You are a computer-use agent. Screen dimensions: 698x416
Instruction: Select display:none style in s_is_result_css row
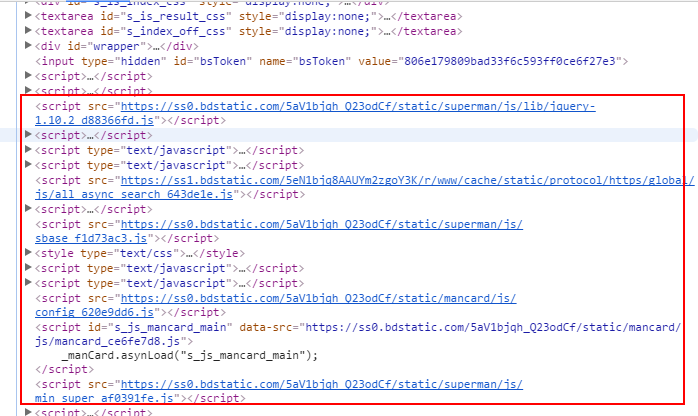click(x=327, y=16)
